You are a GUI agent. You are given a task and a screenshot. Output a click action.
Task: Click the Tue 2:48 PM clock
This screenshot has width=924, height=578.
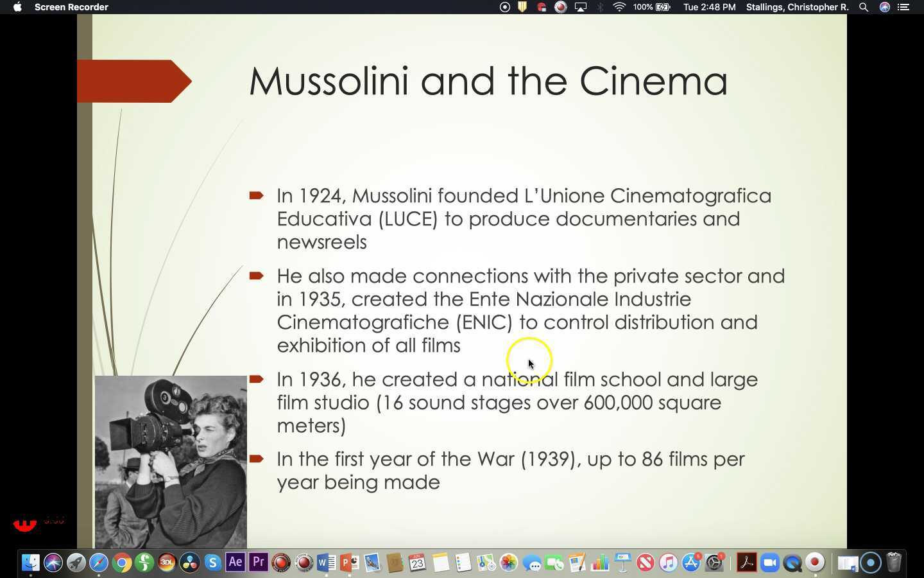pyautogui.click(x=709, y=7)
